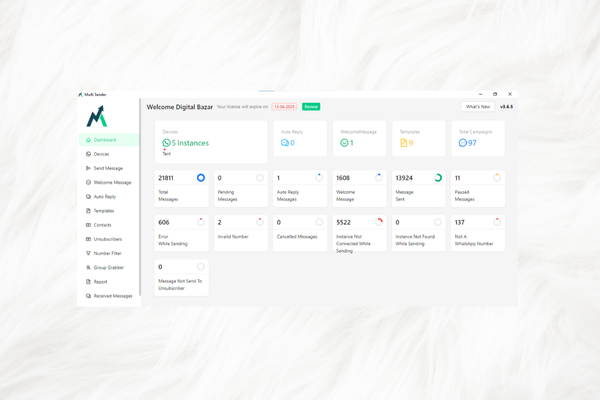Click the Contacts sidebar icon
This screenshot has width=600, height=400.
point(88,225)
